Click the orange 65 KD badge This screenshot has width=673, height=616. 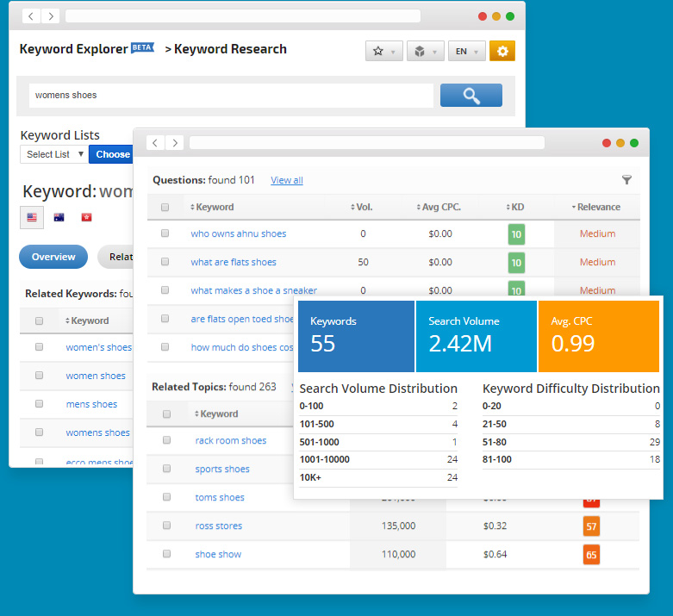tap(591, 555)
